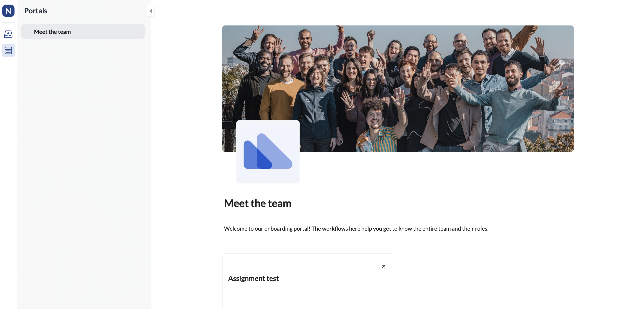Click the Portals sidebar heading

pos(36,11)
